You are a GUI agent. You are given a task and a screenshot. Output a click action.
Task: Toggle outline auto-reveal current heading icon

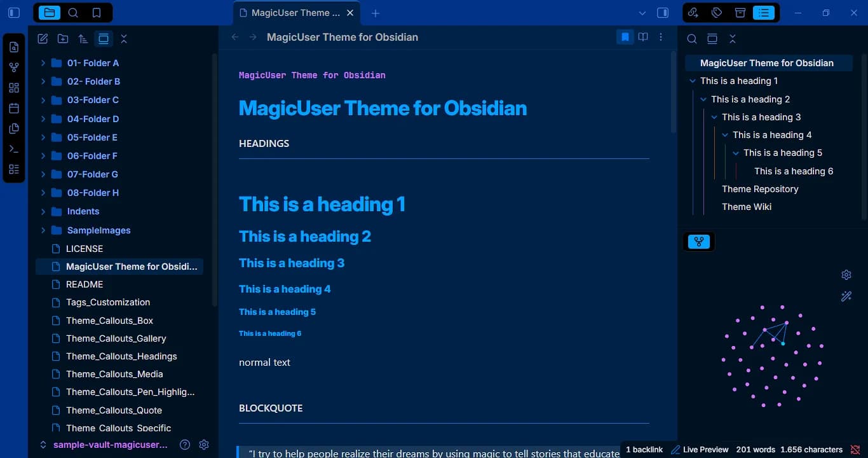[712, 39]
